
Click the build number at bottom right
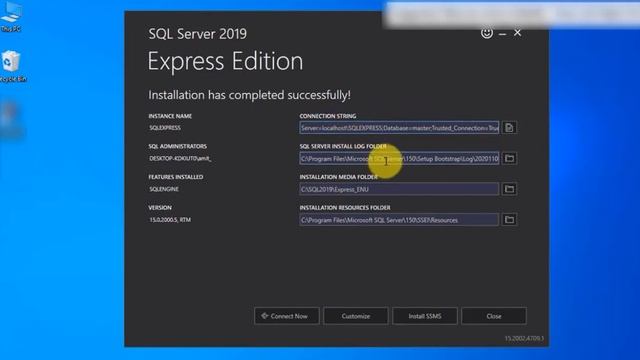[x=524, y=338]
